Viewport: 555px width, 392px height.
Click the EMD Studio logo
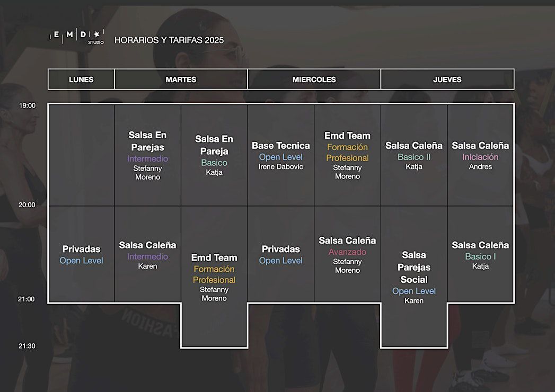(x=77, y=36)
